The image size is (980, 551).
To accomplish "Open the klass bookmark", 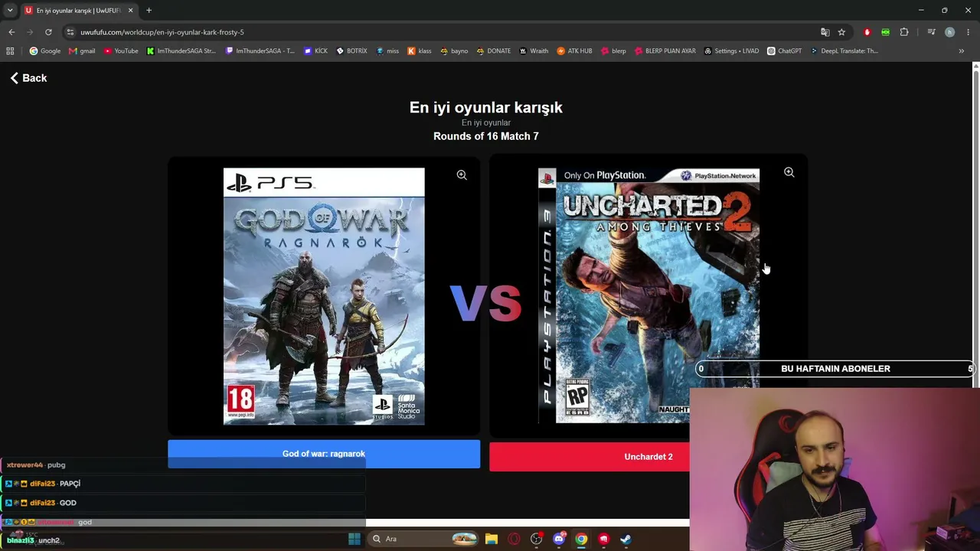I will (419, 51).
